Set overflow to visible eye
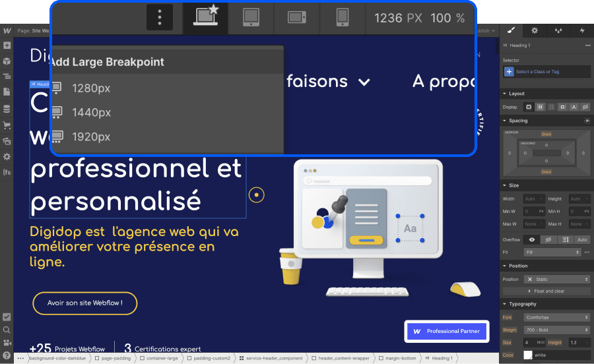This screenshot has width=594, height=364. (532, 239)
